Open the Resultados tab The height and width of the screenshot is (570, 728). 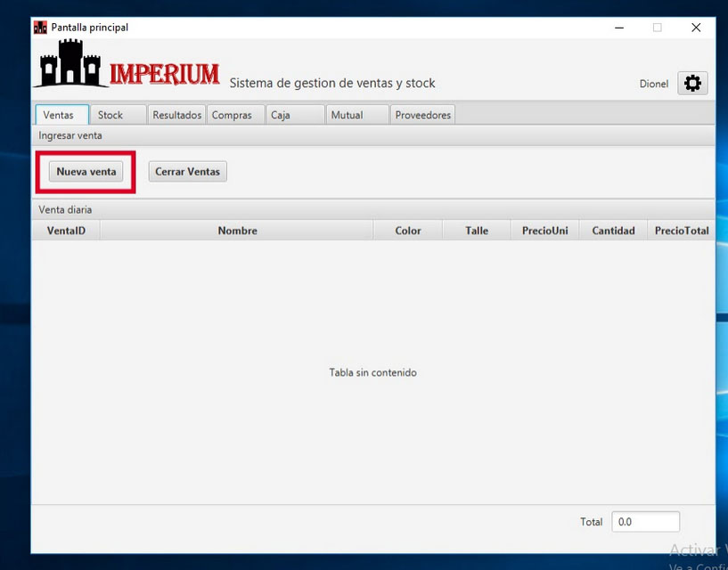[x=176, y=114]
